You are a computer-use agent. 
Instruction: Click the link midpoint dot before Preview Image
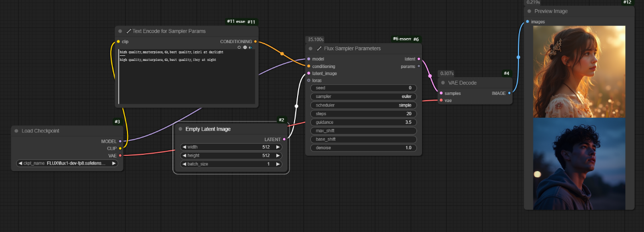point(519,57)
